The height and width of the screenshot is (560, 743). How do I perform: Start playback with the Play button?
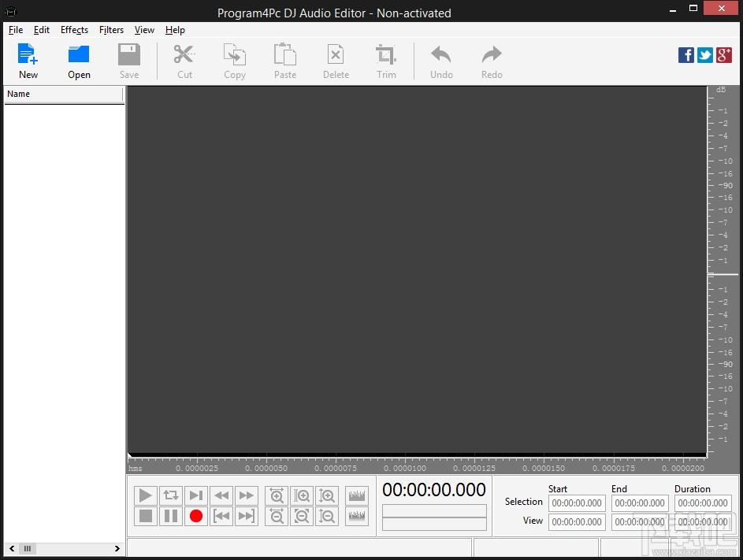click(x=146, y=495)
